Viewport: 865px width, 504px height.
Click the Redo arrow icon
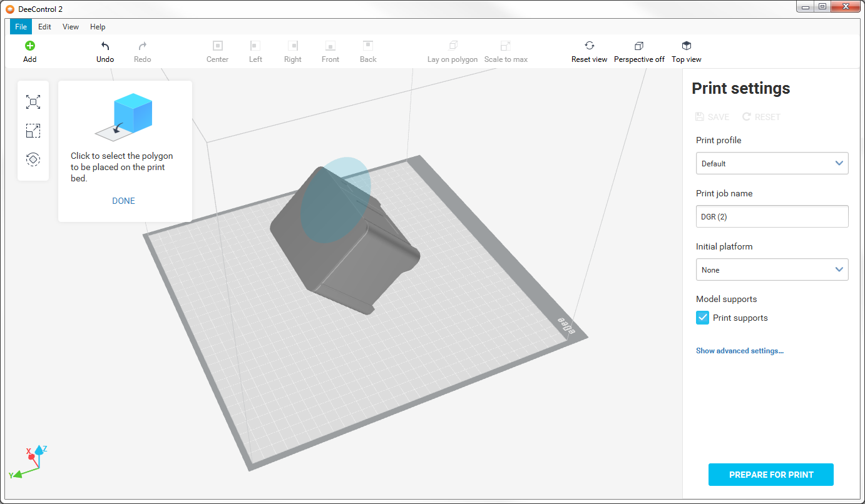(142, 46)
